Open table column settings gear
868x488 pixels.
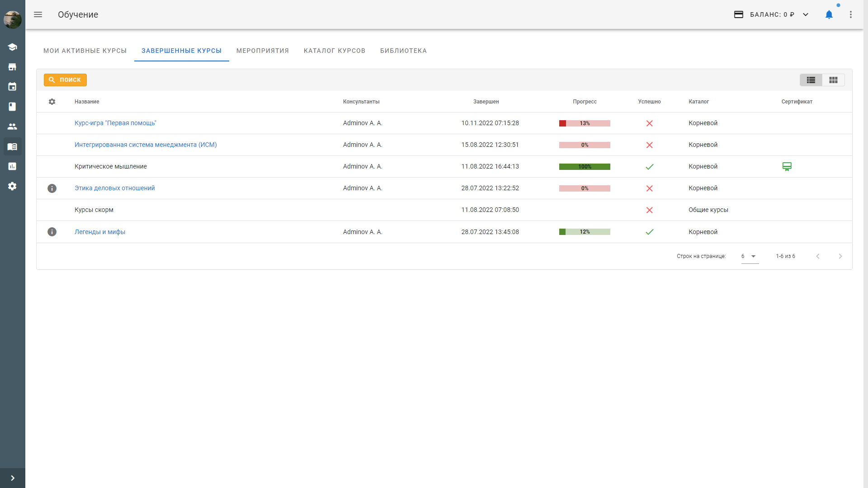click(x=52, y=102)
